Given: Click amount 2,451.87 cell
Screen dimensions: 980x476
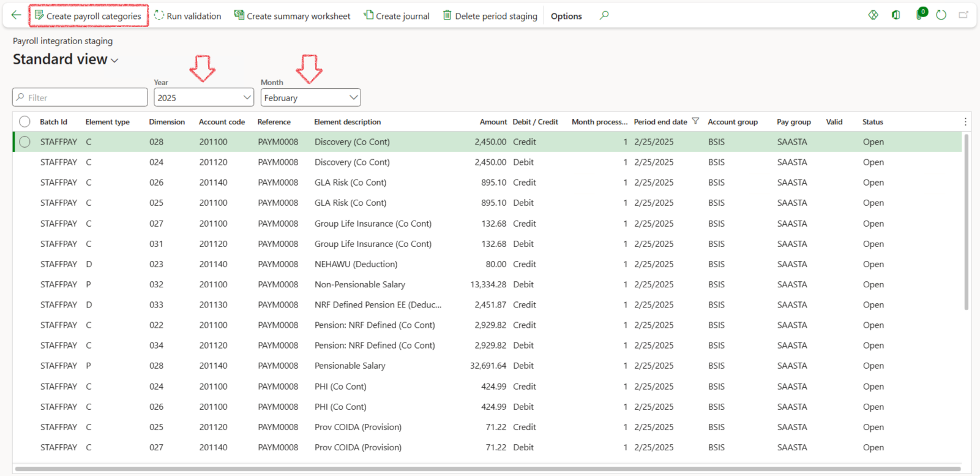Looking at the screenshot, I should tap(490, 304).
